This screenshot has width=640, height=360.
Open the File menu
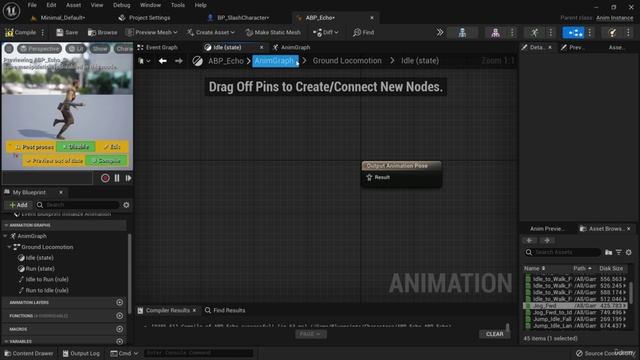pos(32,5)
